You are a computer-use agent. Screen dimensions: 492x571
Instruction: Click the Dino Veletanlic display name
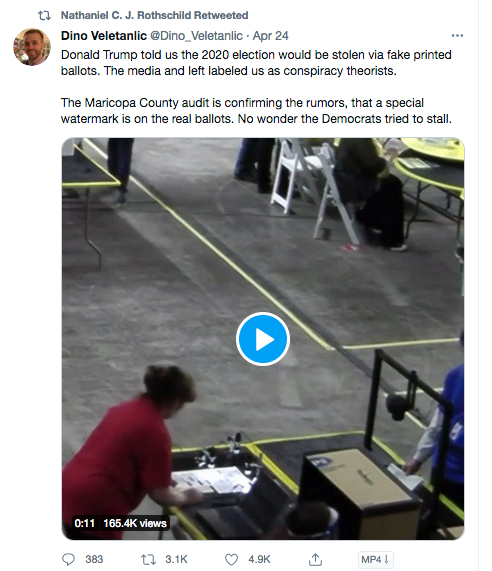pos(104,36)
